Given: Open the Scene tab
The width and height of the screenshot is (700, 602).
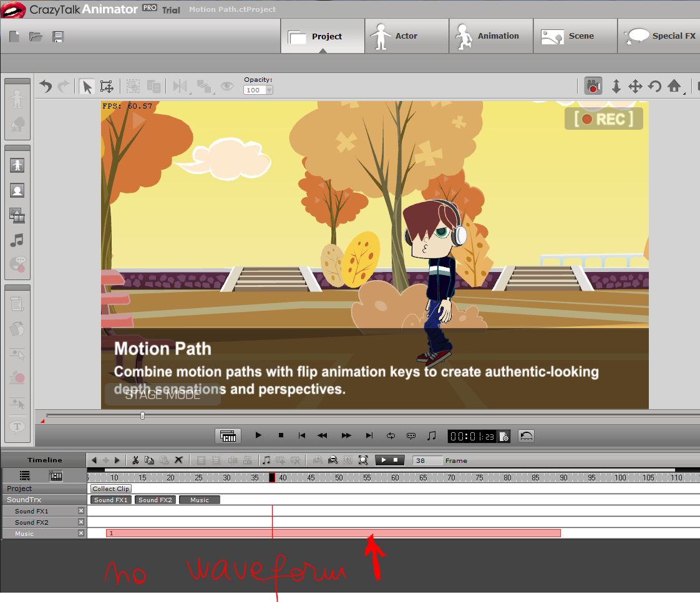Looking at the screenshot, I should pyautogui.click(x=575, y=36).
